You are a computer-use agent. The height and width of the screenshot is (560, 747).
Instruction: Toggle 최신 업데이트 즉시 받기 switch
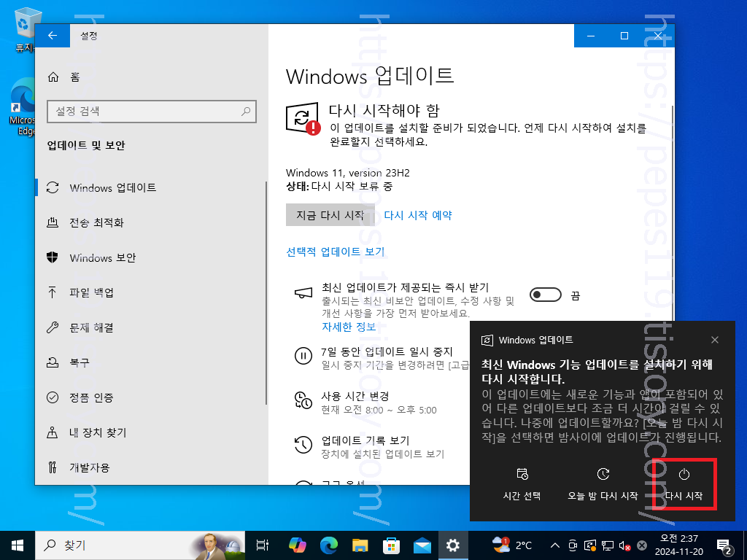click(x=546, y=295)
